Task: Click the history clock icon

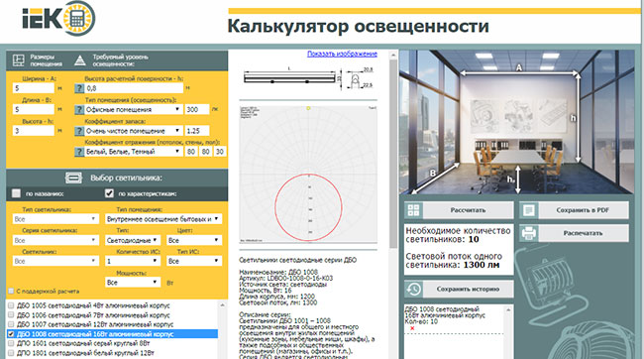Action: click(x=413, y=290)
